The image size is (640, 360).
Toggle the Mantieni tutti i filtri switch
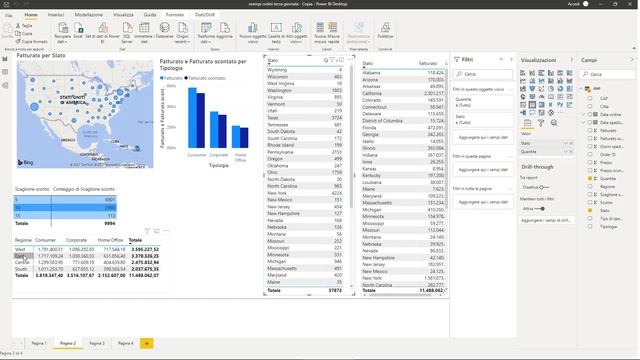tap(540, 209)
